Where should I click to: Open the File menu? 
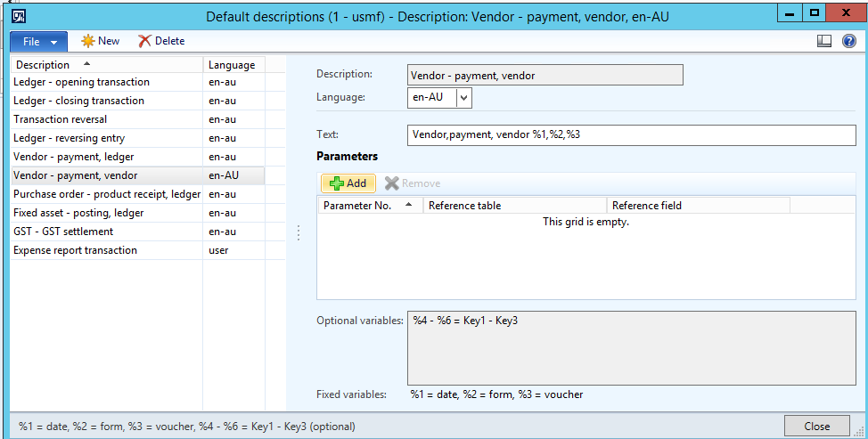click(x=31, y=42)
